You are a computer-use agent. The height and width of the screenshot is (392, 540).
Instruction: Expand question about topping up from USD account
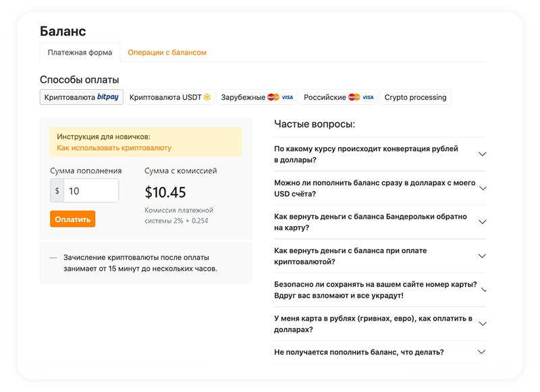tap(375, 188)
